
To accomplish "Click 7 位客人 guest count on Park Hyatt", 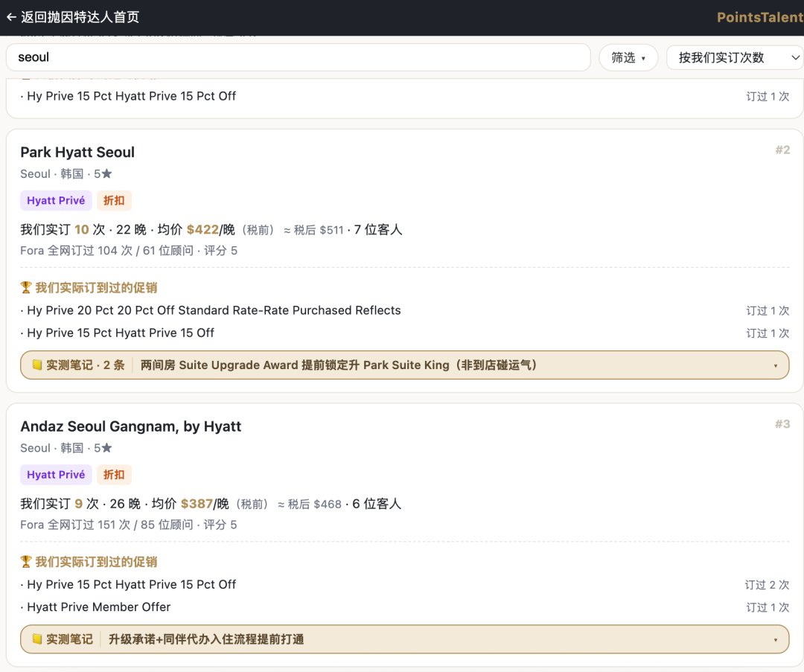I will [378, 230].
